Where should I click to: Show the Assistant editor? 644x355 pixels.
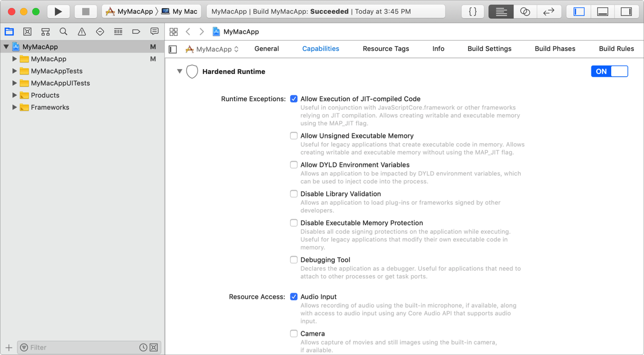[525, 11]
